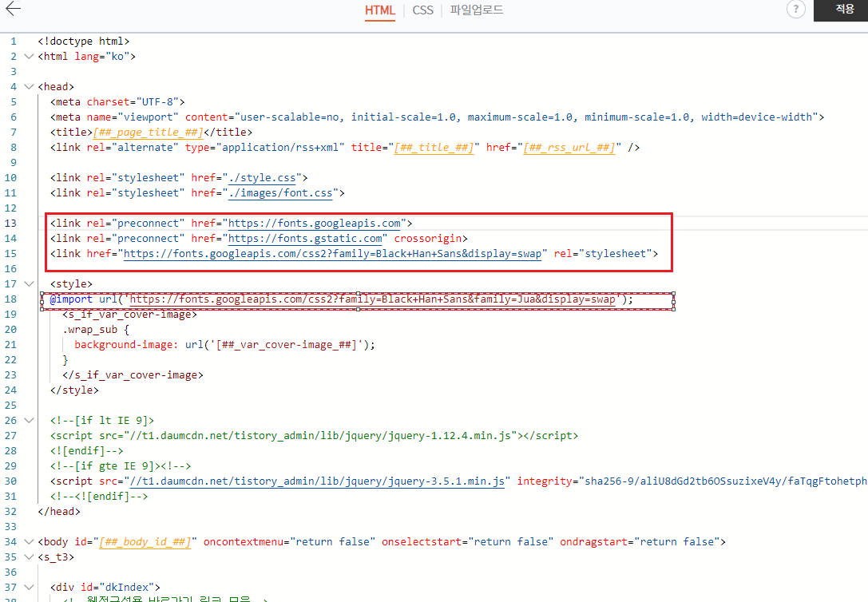Collapse the head section fold on line 4

pyautogui.click(x=29, y=87)
